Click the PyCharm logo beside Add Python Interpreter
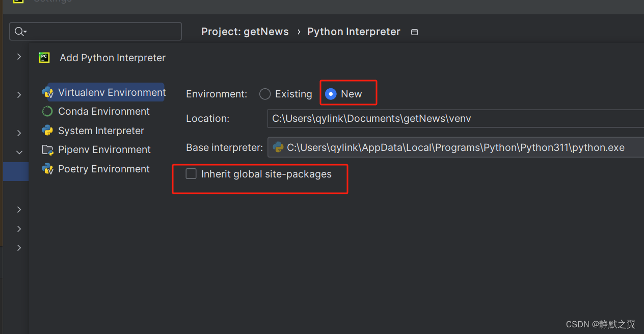Screen dimensions: 644x334 point(44,58)
